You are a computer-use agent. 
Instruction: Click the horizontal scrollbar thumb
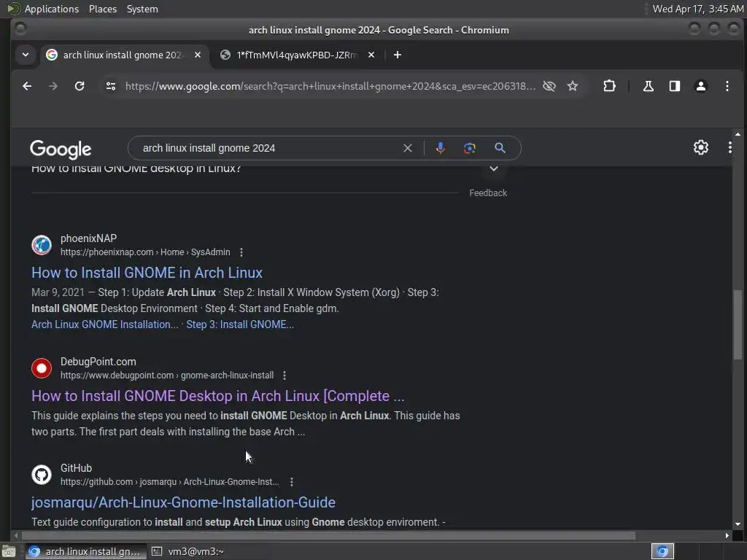(x=329, y=536)
